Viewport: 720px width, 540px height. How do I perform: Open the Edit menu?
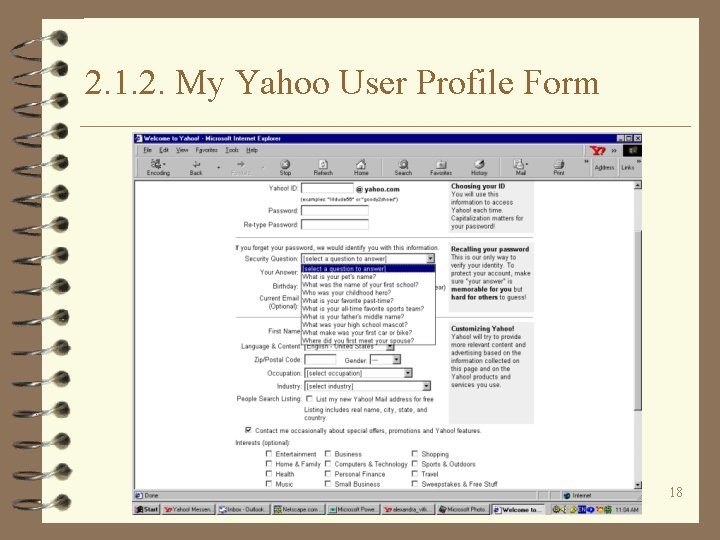[164, 150]
